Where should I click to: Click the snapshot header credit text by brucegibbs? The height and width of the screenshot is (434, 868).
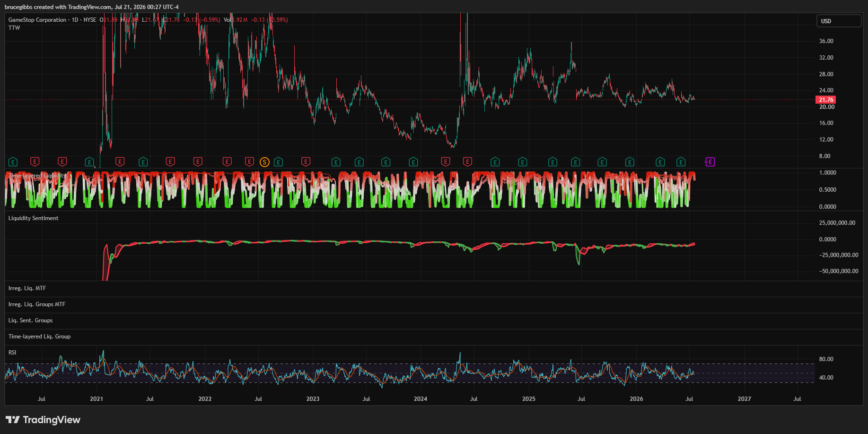click(x=92, y=7)
